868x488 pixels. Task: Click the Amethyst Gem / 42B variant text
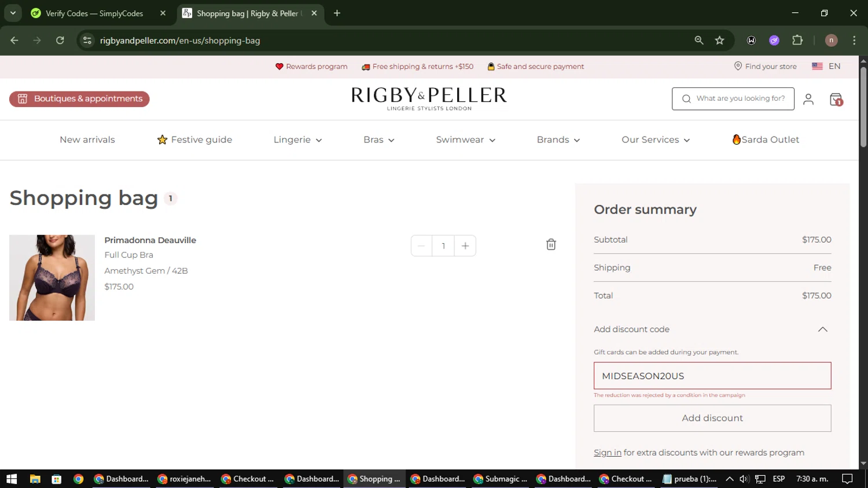tap(146, 271)
